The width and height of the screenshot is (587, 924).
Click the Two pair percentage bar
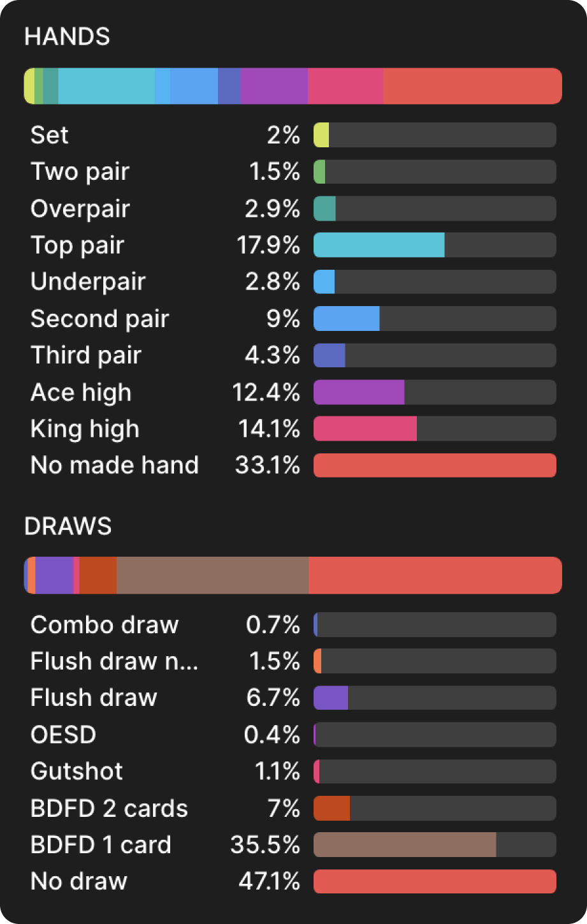pyautogui.click(x=434, y=172)
